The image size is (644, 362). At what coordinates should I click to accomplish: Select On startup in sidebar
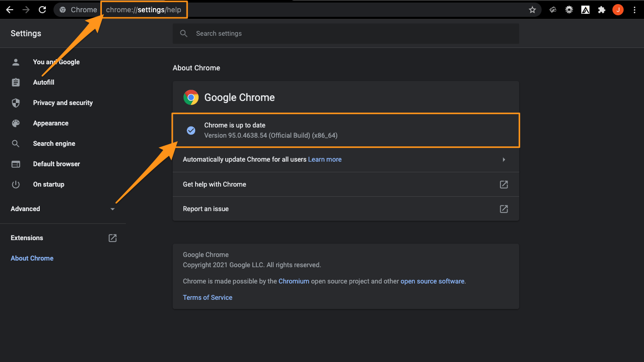48,184
